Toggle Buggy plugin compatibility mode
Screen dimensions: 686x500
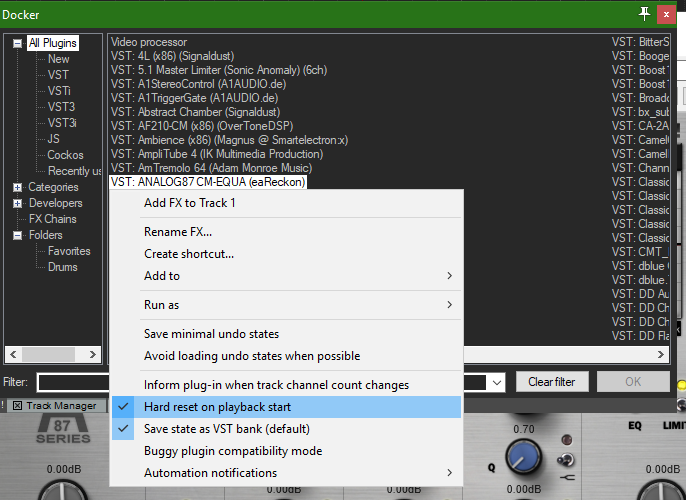coord(287,451)
